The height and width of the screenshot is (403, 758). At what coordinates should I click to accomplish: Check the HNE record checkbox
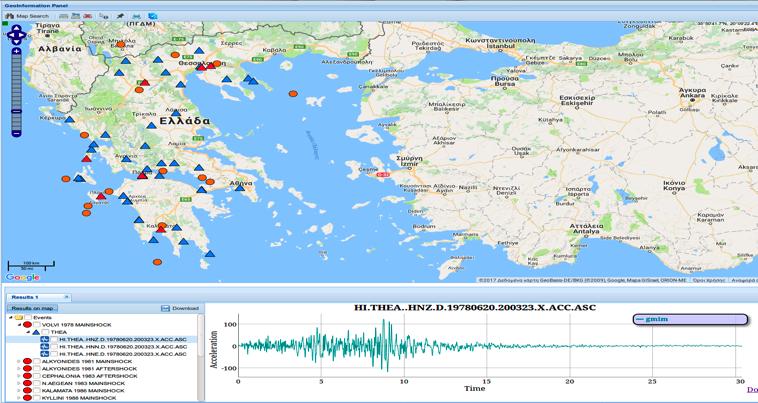(x=54, y=354)
